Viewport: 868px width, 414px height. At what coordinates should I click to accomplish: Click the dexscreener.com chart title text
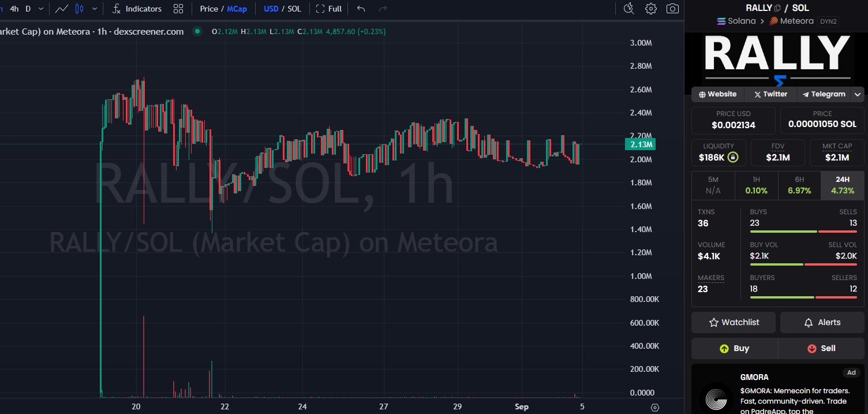click(x=148, y=32)
